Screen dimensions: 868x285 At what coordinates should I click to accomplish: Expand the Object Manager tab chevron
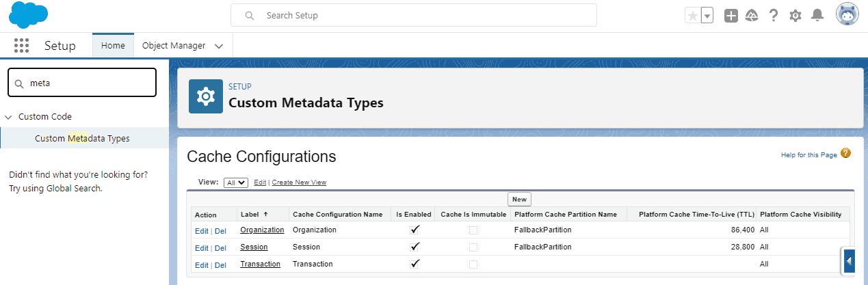pyautogui.click(x=219, y=46)
